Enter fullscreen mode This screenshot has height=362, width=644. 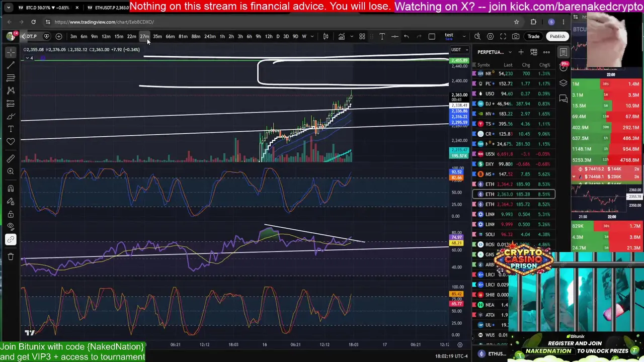pos(503,36)
